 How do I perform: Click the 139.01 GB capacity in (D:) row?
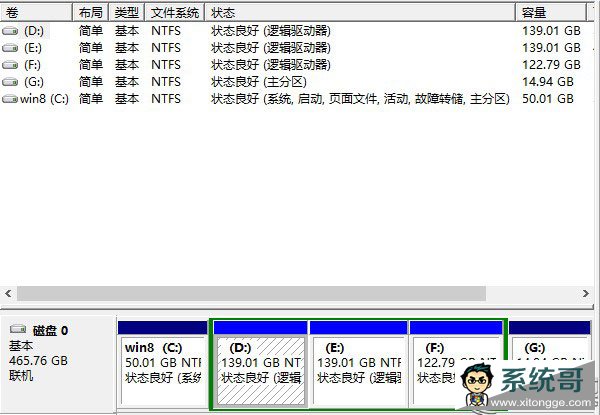[551, 31]
